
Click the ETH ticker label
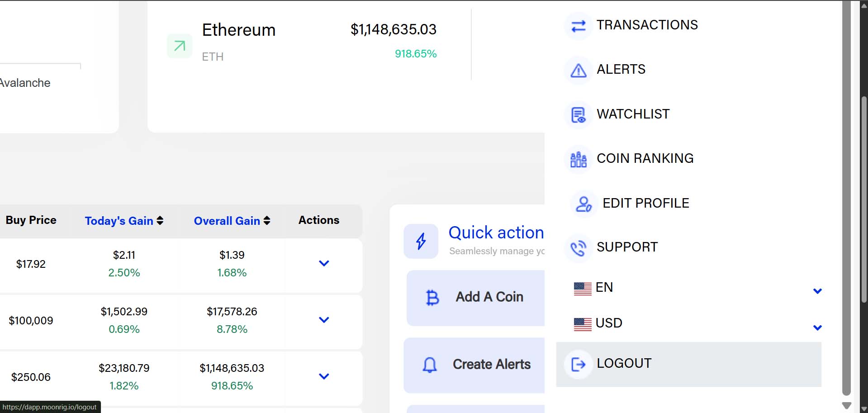click(213, 57)
